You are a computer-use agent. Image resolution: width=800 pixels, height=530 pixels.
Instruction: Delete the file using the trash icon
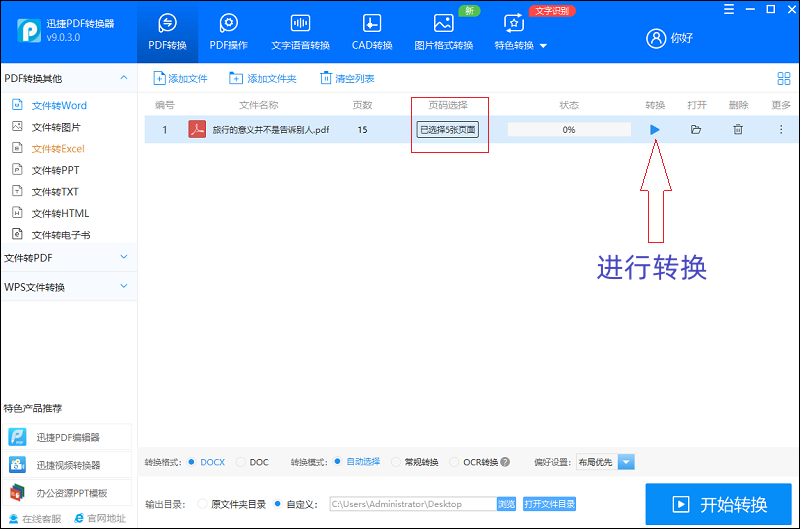(738, 130)
